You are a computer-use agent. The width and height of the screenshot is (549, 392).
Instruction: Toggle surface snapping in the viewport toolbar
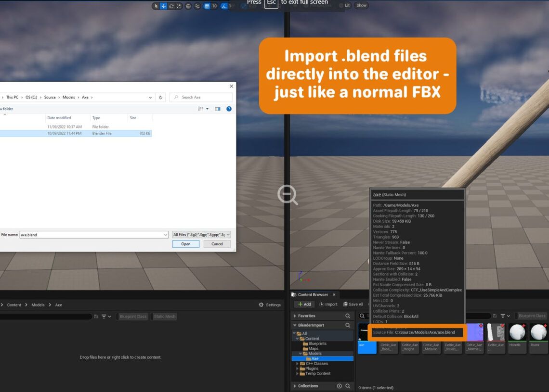tap(197, 6)
